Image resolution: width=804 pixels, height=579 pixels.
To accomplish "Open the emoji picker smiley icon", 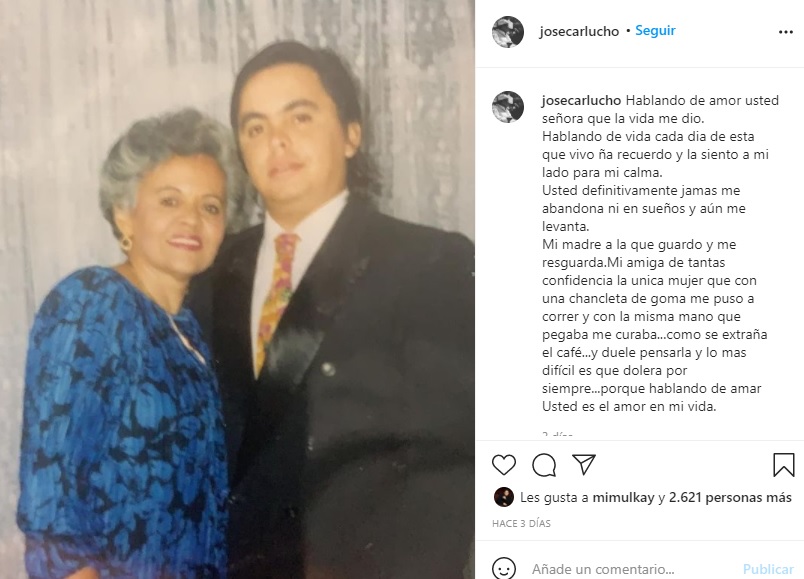I will 504,569.
